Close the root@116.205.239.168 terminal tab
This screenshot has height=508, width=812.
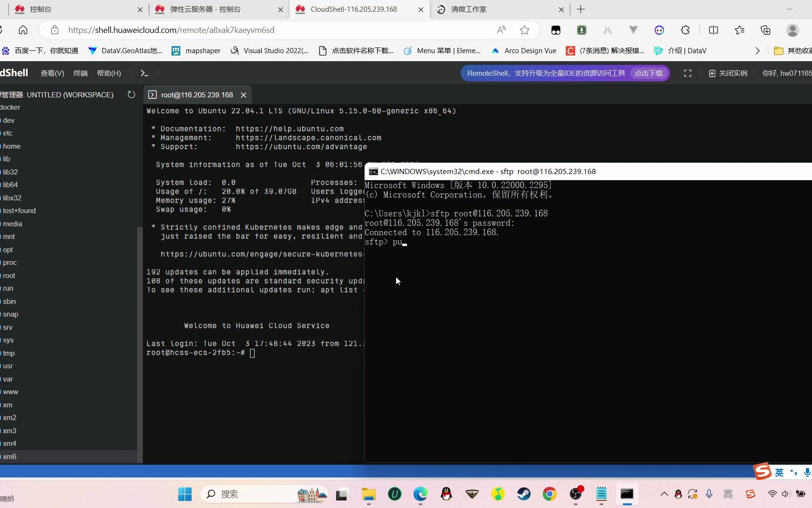pyautogui.click(x=243, y=95)
